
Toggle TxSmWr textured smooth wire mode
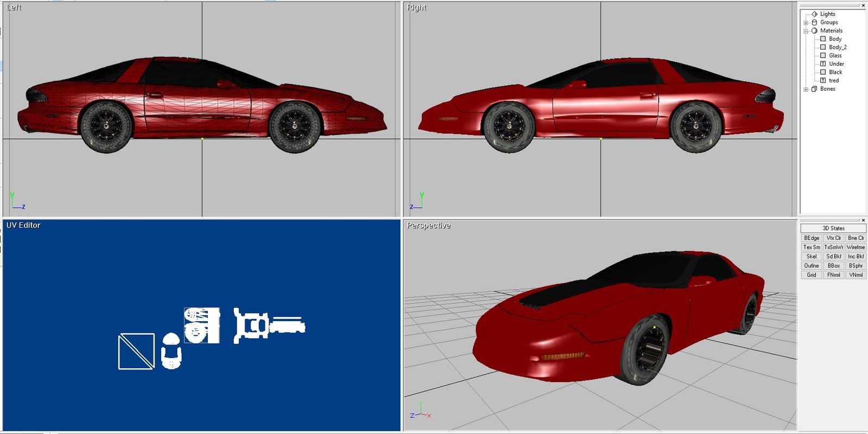[x=834, y=247]
